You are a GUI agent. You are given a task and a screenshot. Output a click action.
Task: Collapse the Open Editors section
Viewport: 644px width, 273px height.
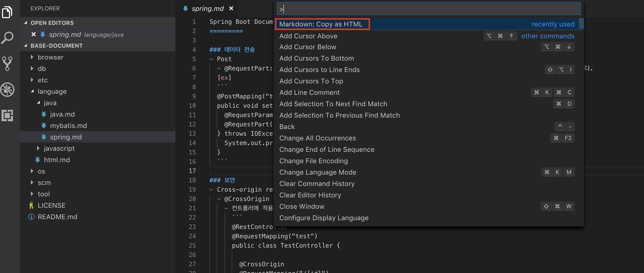pos(26,23)
